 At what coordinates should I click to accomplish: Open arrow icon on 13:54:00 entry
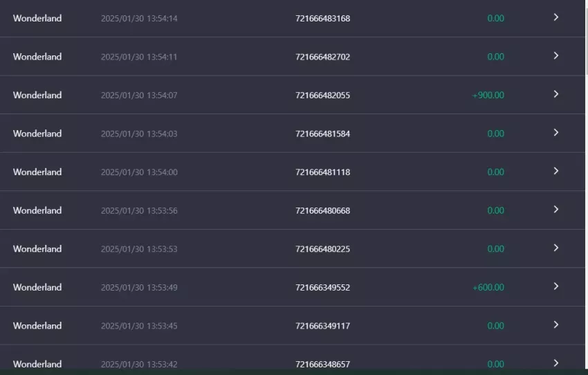(x=556, y=171)
